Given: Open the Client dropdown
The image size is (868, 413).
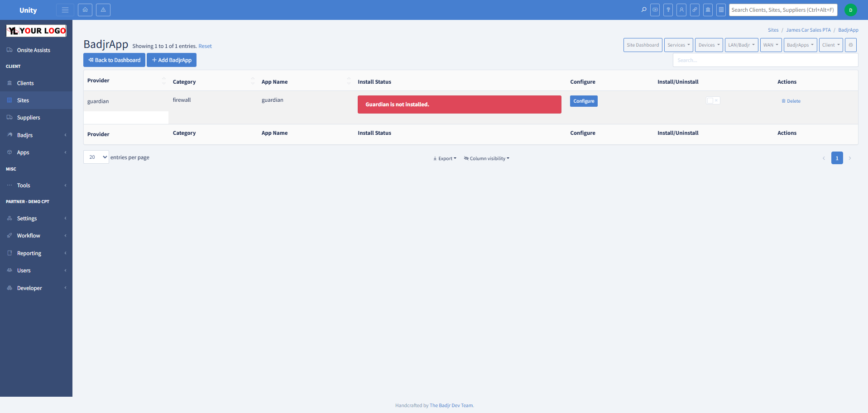Looking at the screenshot, I should coord(831,45).
